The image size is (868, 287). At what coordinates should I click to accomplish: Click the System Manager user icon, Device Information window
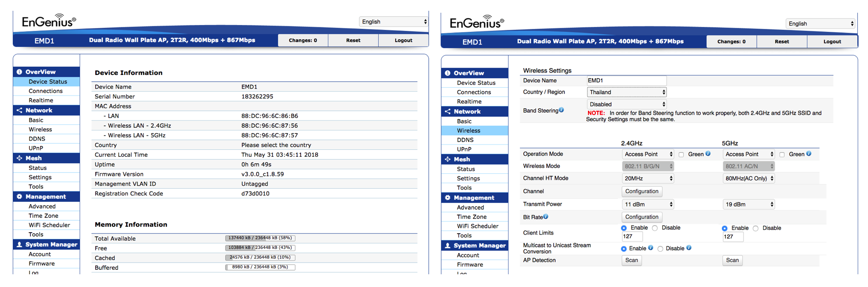(x=19, y=245)
